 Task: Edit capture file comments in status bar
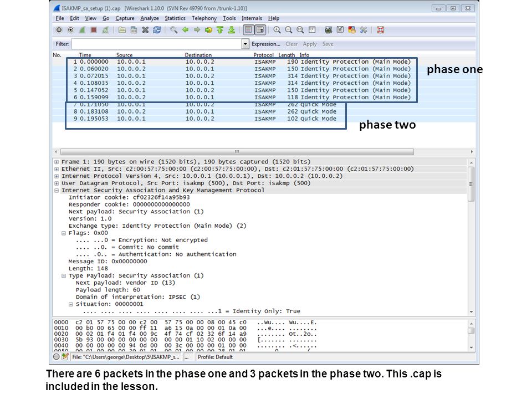(65, 356)
